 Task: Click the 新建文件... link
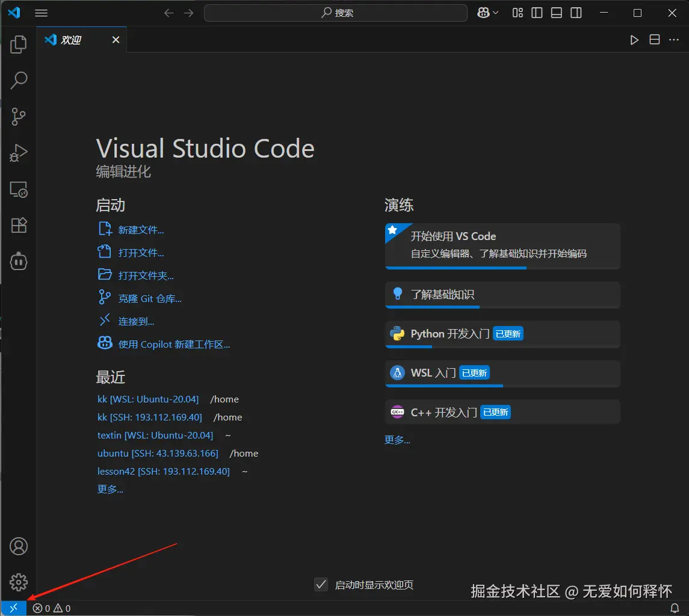pos(141,230)
